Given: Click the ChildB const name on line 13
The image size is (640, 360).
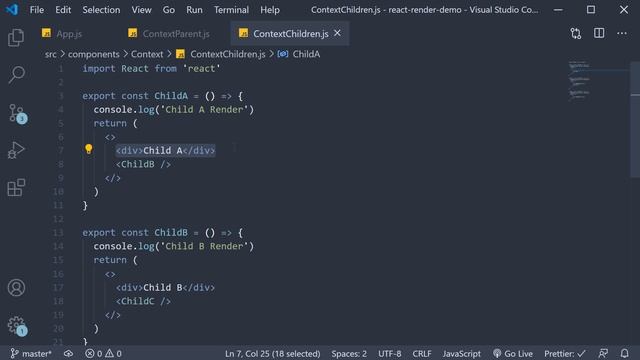Looking at the screenshot, I should 171,233.
